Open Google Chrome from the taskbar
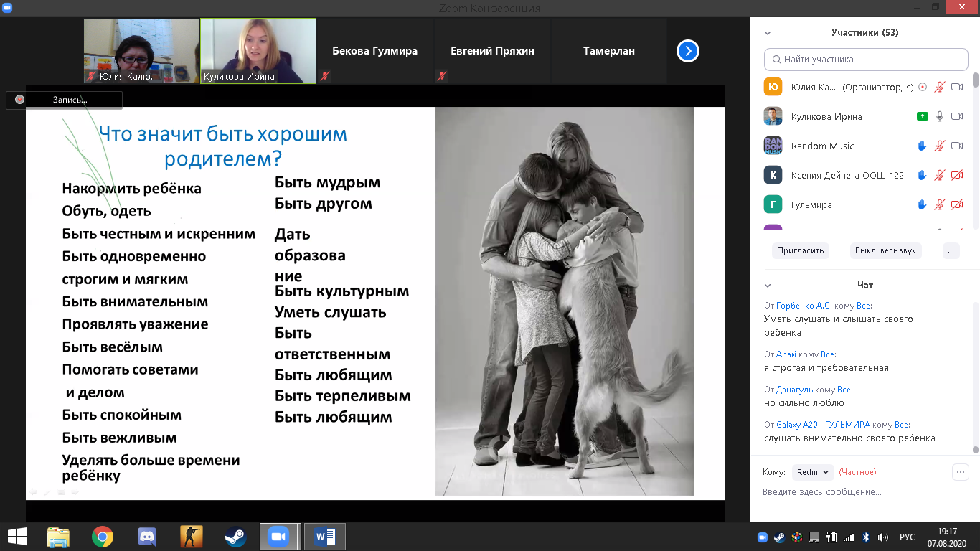Screen dimensions: 980x551 point(103,536)
